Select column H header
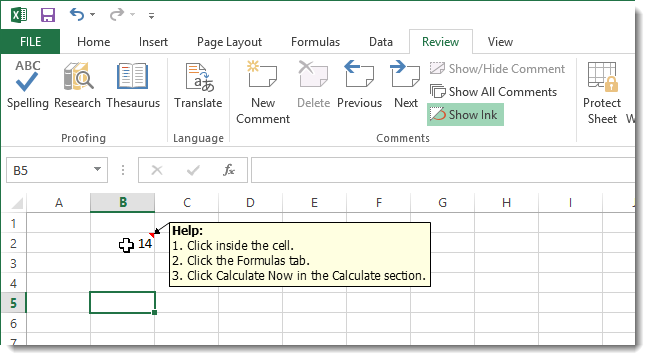650x360 pixels. (x=507, y=203)
